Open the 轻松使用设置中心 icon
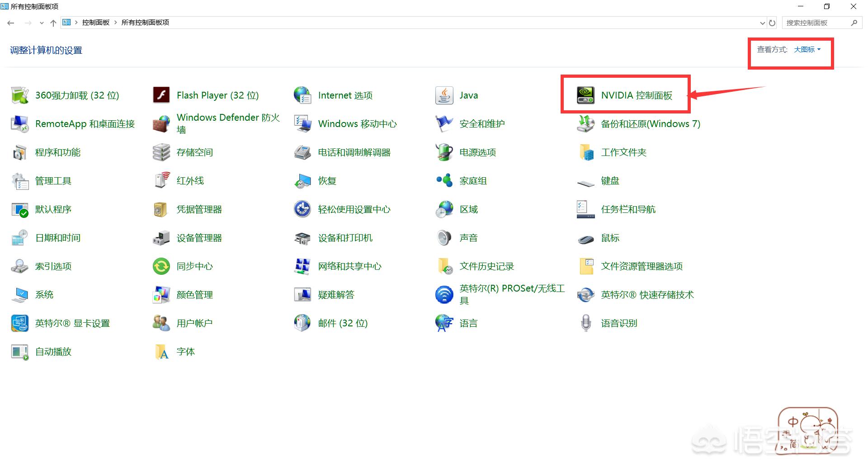The width and height of the screenshot is (868, 471). click(302, 209)
